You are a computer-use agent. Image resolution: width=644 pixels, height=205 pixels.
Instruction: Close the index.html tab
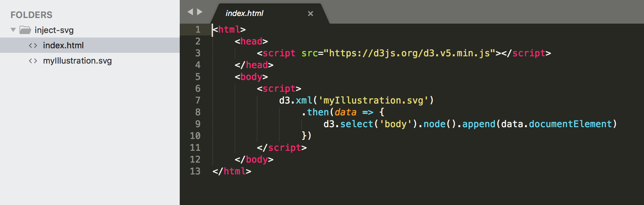[x=311, y=14]
